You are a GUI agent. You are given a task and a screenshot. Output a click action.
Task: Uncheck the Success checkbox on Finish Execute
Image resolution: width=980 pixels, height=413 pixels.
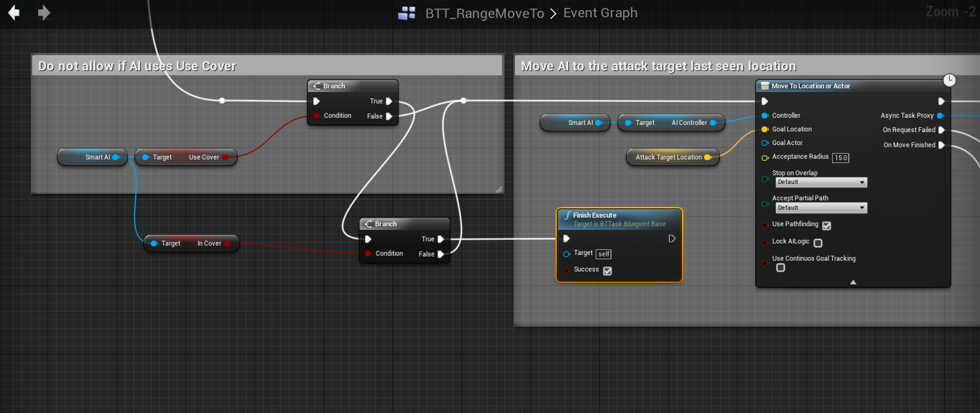coord(608,271)
